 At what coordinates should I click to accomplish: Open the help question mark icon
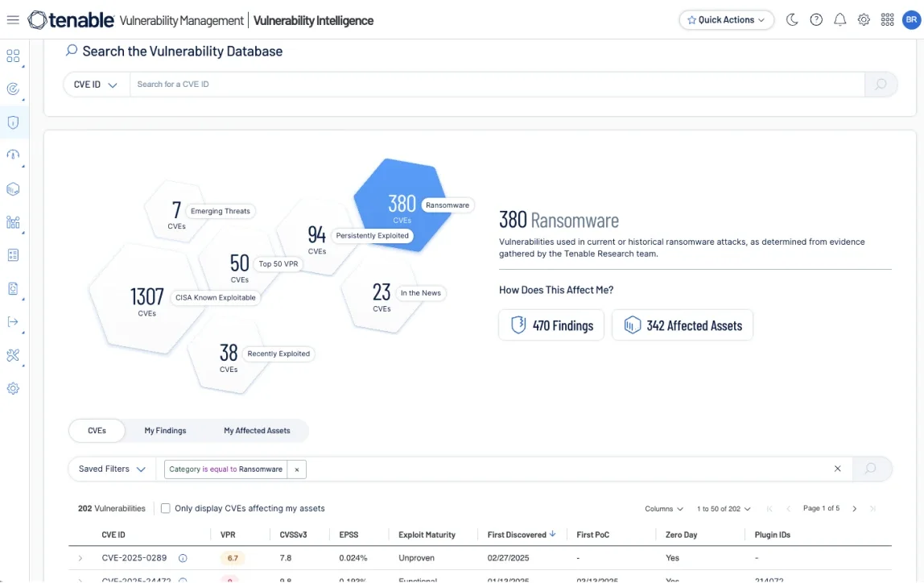click(816, 20)
